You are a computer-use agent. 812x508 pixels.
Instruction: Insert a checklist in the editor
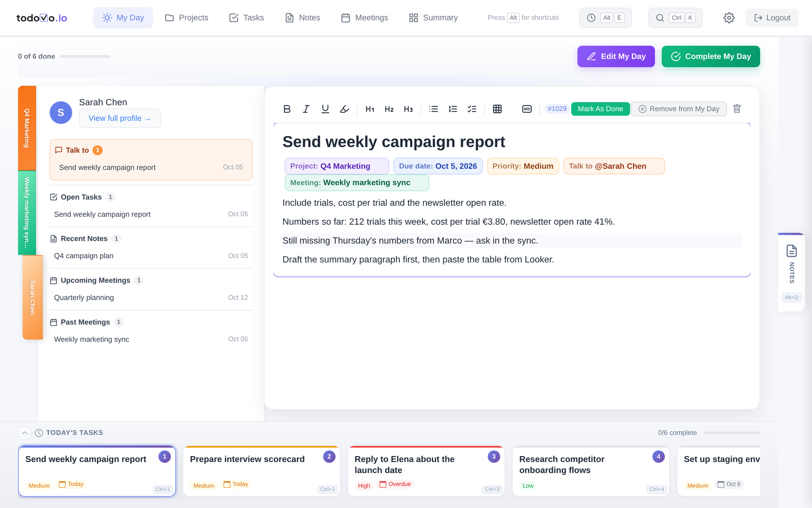click(472, 109)
